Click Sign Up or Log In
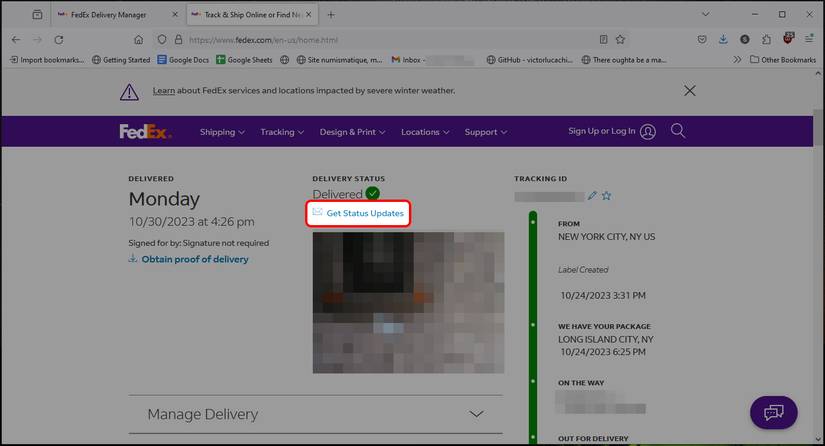The image size is (825, 446). [611, 131]
